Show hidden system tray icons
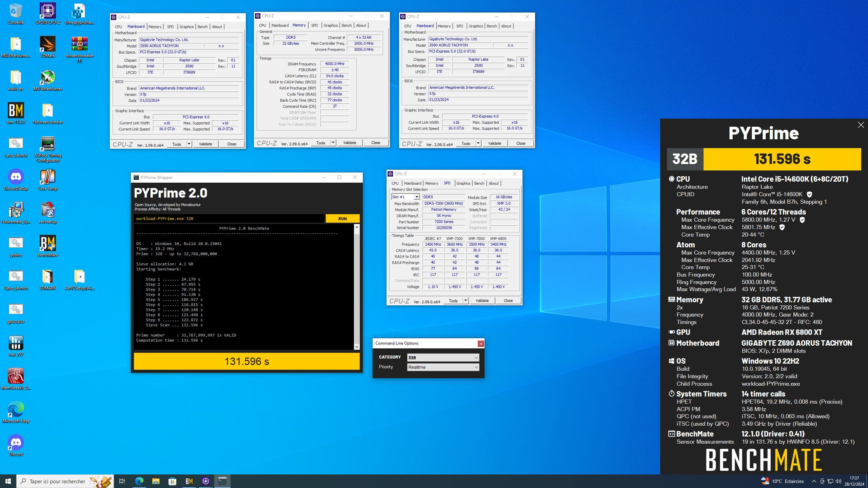The image size is (868, 488). coord(814,481)
